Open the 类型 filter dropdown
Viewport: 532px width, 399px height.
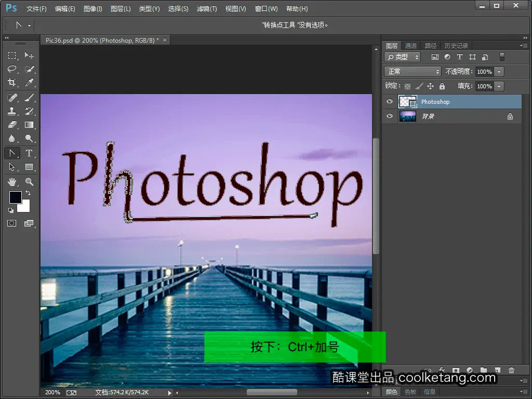tap(403, 57)
